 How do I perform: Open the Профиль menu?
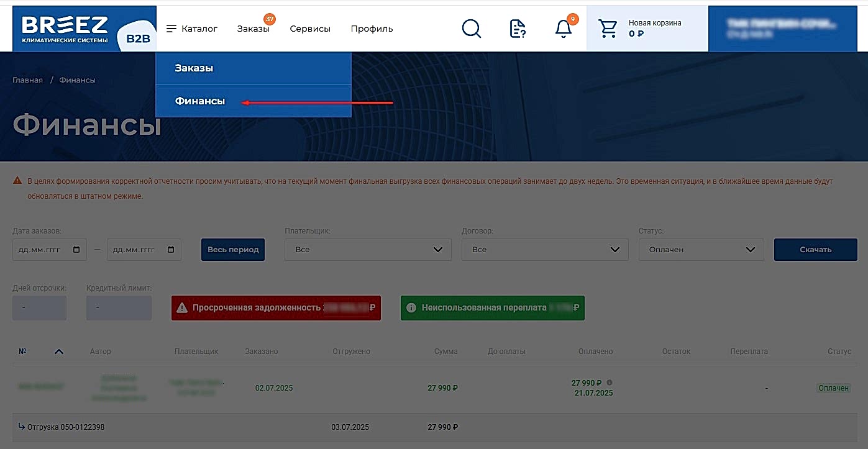372,29
